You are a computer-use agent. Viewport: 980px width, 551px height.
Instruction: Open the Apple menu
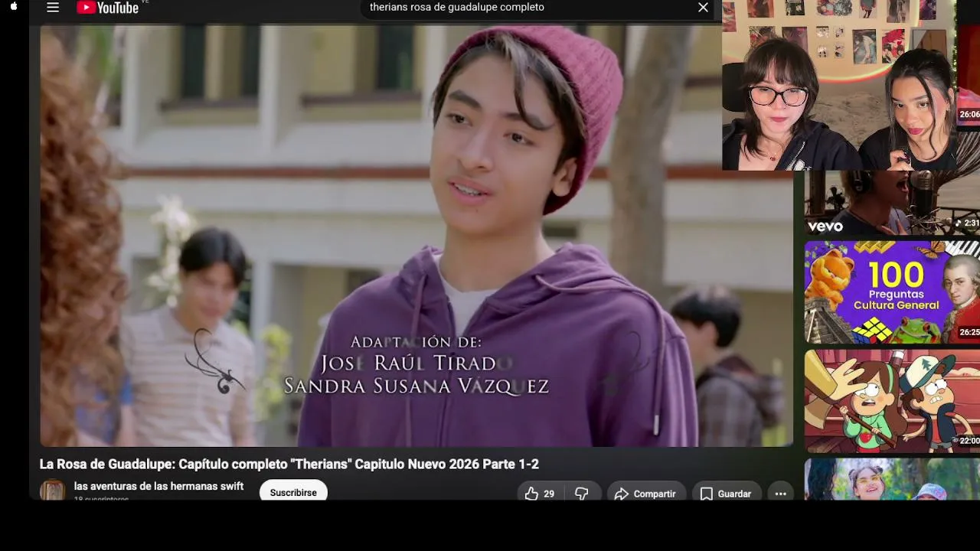pyautogui.click(x=14, y=7)
